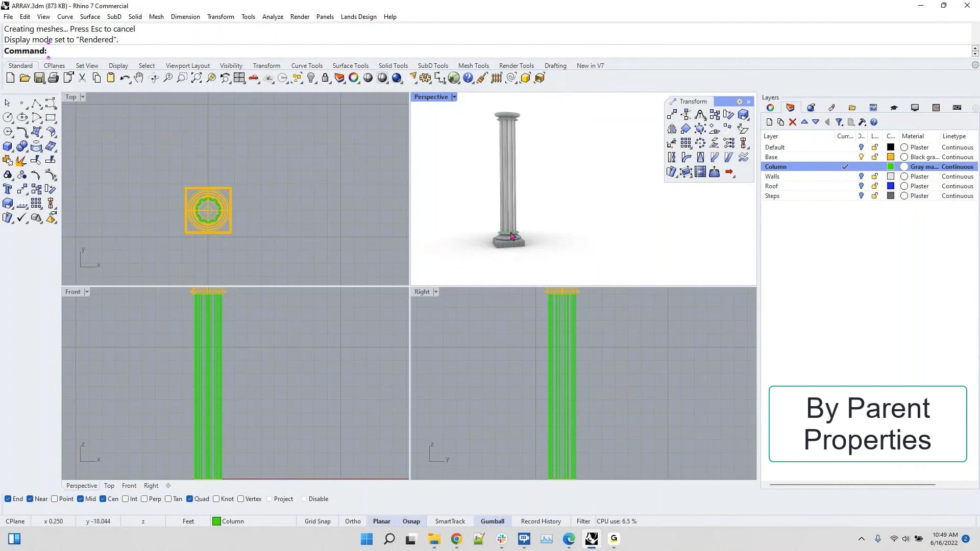Turn on Ortho mode in the status bar

coord(353,521)
